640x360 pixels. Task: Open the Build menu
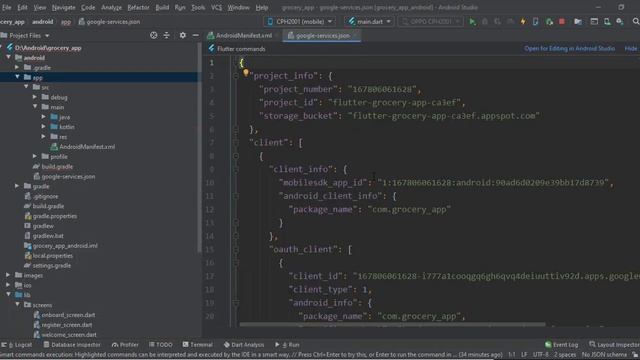coord(162,7)
